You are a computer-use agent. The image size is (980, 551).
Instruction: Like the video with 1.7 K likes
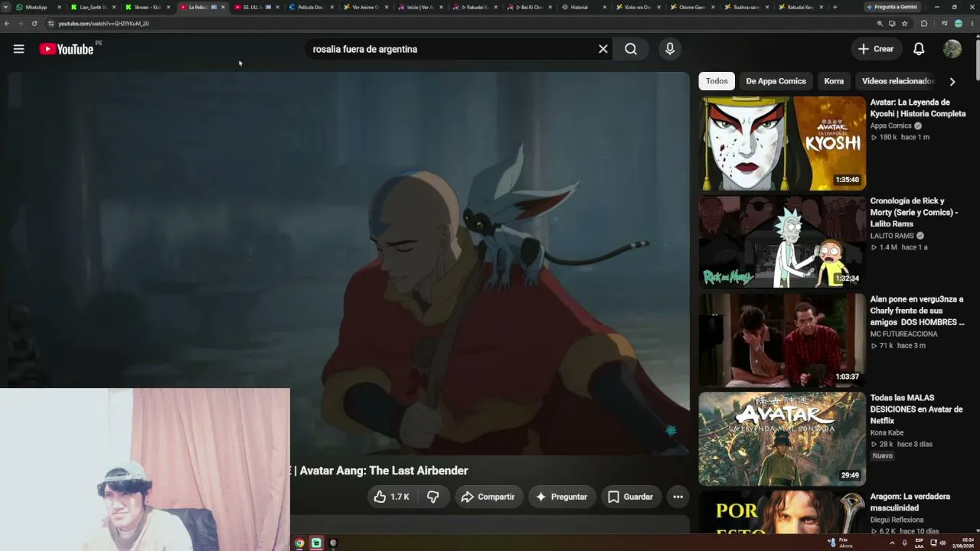(391, 497)
